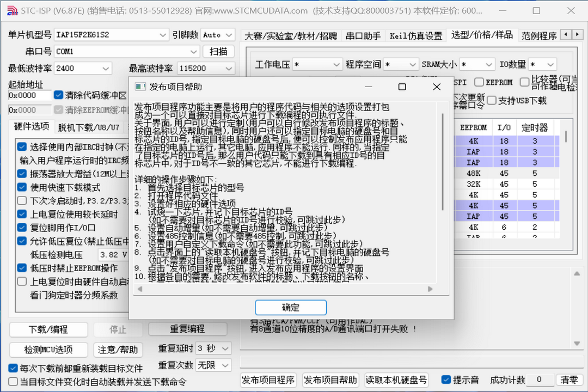Click the 起始地址 0x0000 input field

(29, 95)
